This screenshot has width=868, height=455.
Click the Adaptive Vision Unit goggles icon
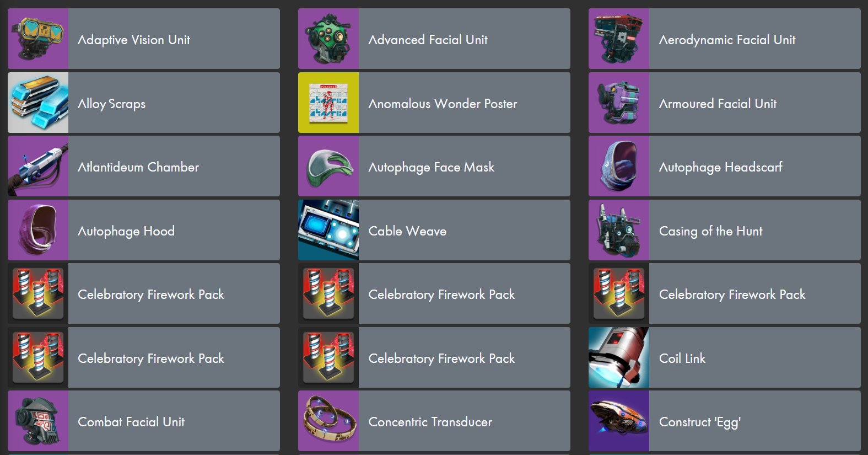click(38, 39)
